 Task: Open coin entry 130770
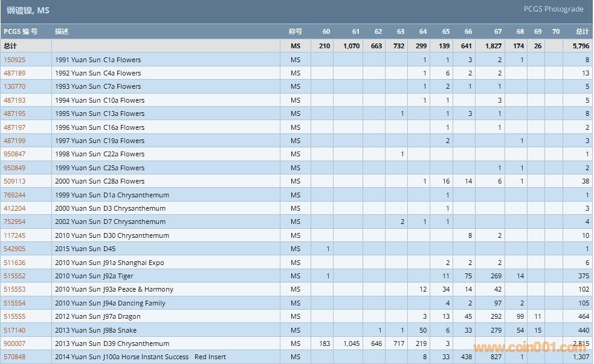click(x=15, y=86)
